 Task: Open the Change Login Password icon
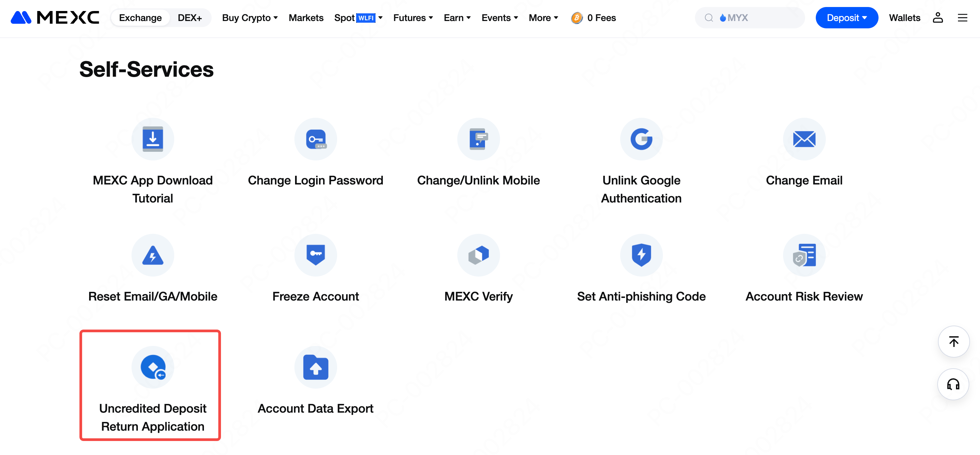pos(315,139)
